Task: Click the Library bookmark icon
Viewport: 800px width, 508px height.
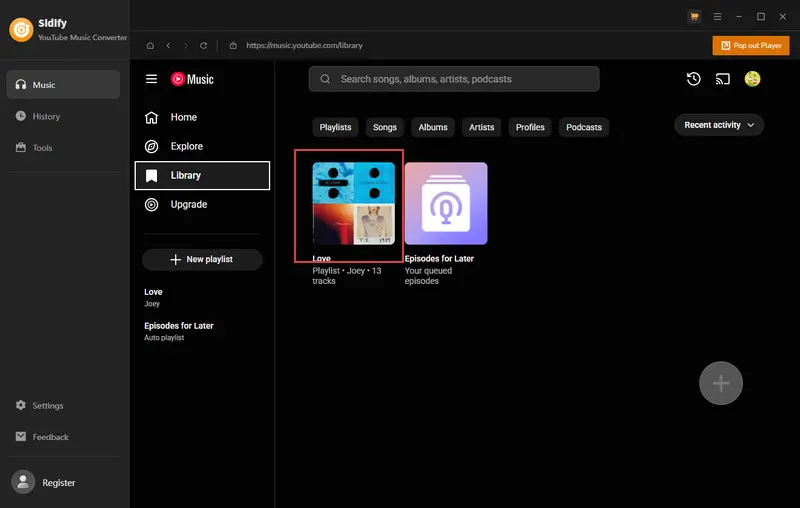Action: pos(152,175)
